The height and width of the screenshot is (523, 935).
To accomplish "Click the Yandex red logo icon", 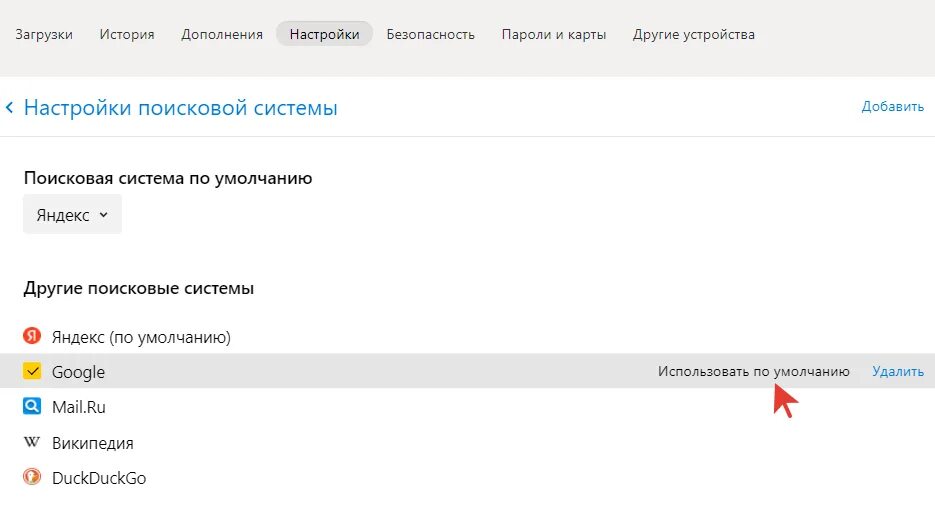I will pos(32,336).
